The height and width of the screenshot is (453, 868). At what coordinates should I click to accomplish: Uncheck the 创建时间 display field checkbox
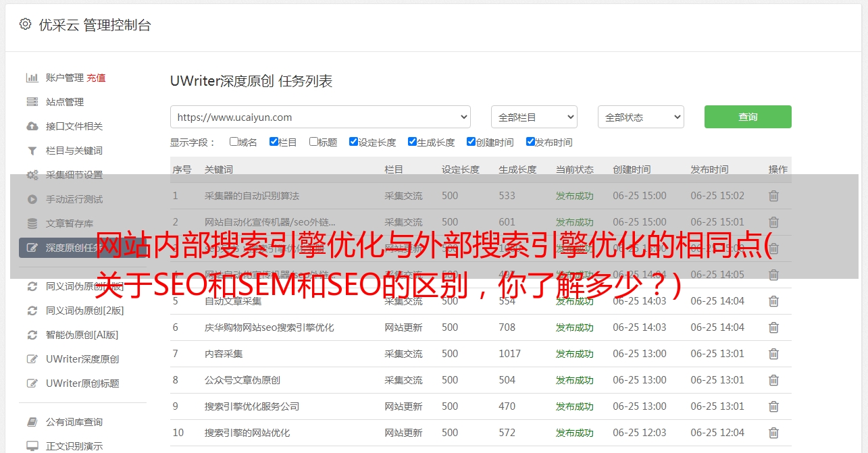(471, 142)
